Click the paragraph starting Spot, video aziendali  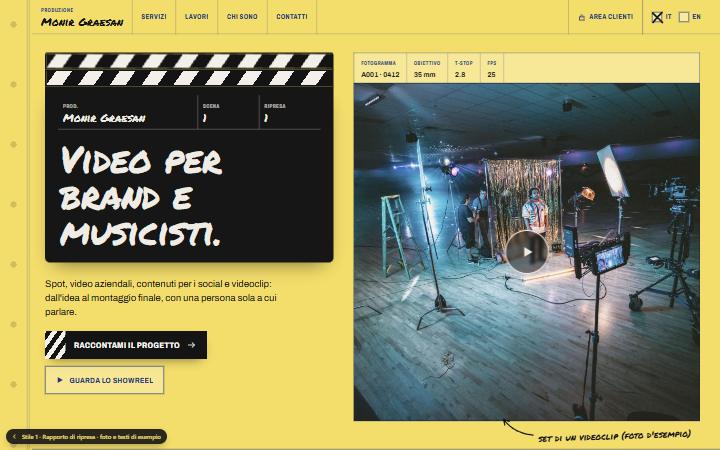point(161,298)
